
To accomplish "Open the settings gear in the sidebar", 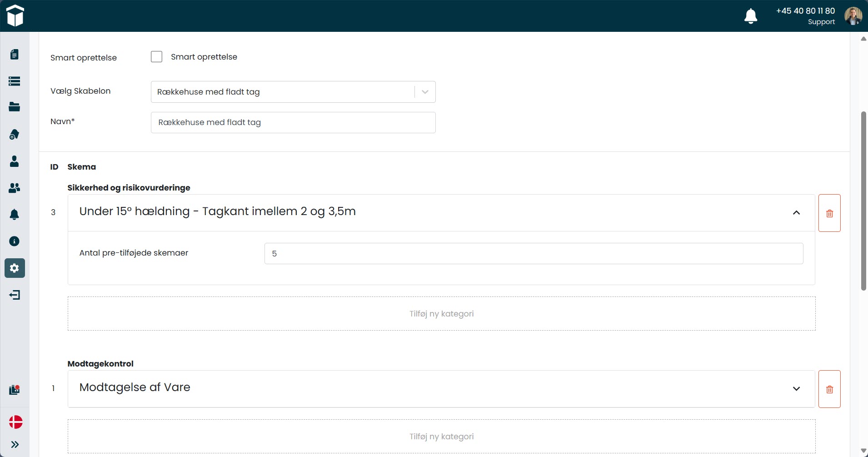I will [15, 268].
